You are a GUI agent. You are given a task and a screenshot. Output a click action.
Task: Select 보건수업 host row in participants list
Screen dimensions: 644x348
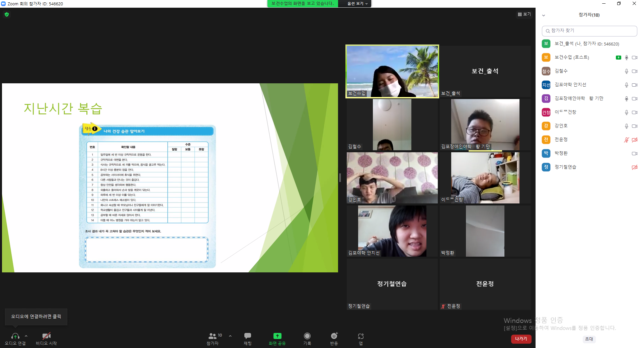pos(589,58)
